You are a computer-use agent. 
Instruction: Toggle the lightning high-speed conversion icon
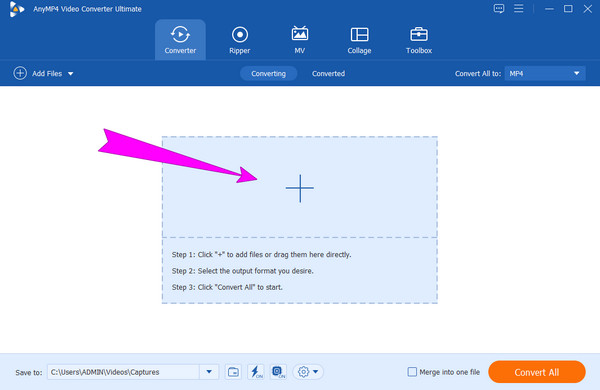(256, 372)
